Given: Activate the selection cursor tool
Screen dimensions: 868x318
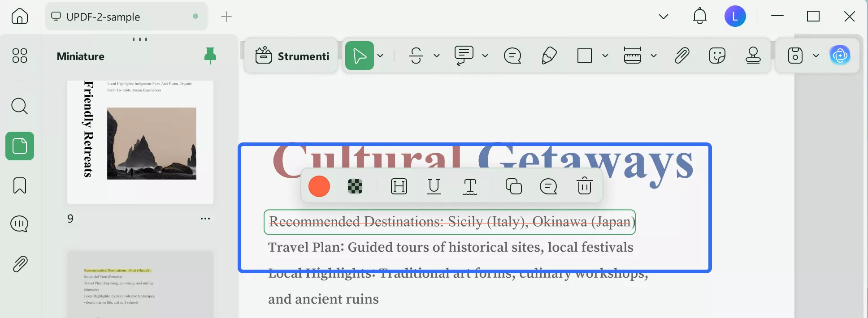Looking at the screenshot, I should [x=360, y=56].
